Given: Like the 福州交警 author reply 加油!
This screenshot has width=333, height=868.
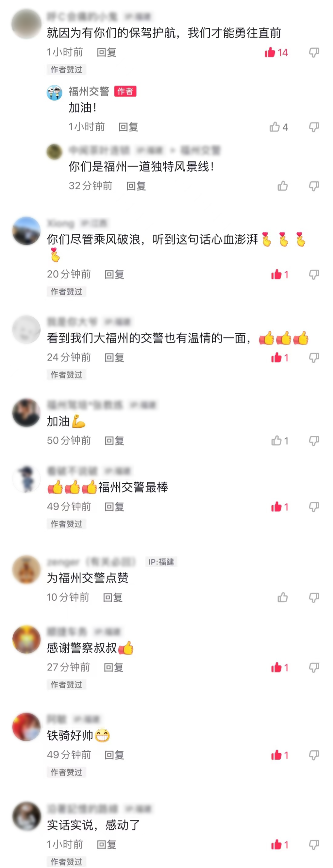Looking at the screenshot, I should click(x=274, y=127).
